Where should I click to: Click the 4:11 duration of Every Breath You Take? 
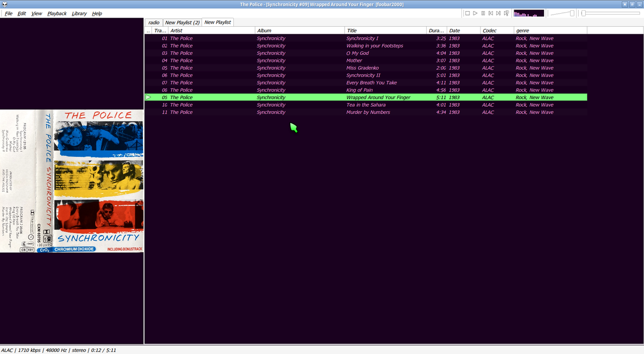click(x=441, y=83)
